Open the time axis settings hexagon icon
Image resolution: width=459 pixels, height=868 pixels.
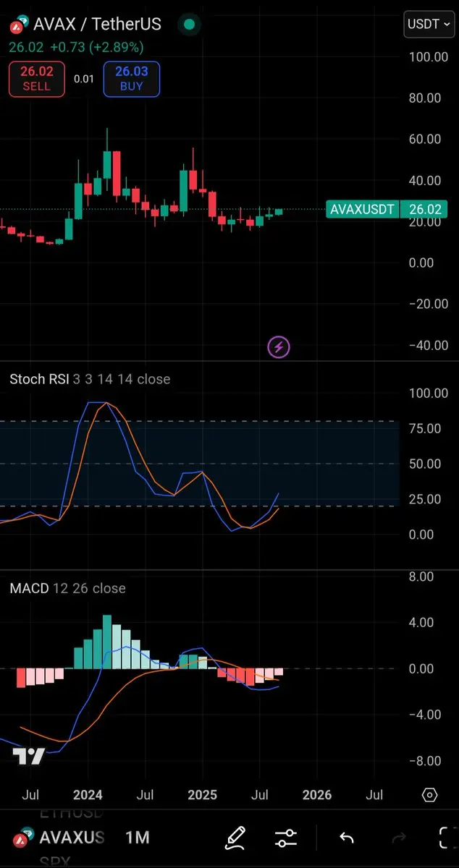click(x=429, y=795)
